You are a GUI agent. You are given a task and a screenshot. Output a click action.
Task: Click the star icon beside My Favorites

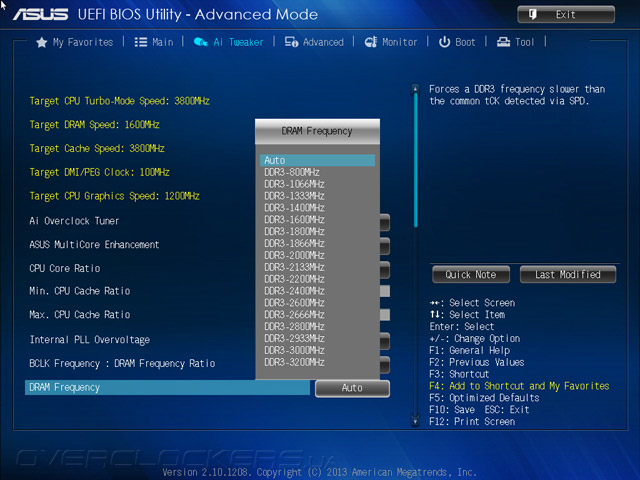click(42, 42)
